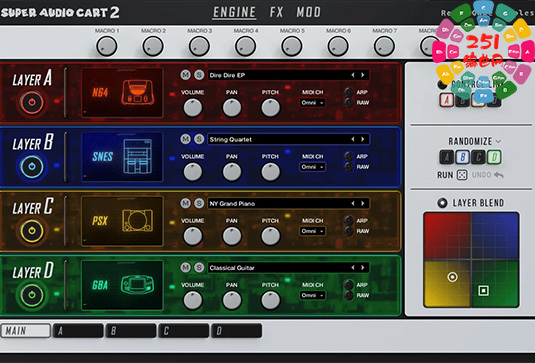Select MAIN bottom tab

[x=26, y=331]
